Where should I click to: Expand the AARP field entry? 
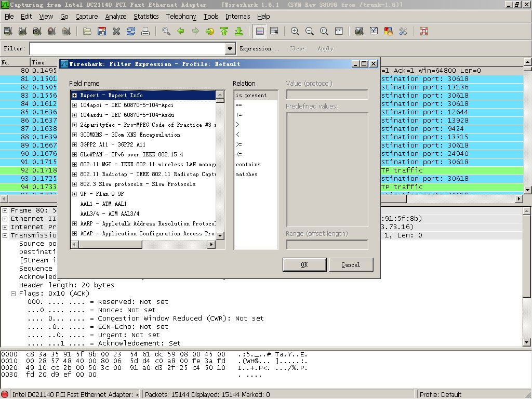tap(75, 223)
